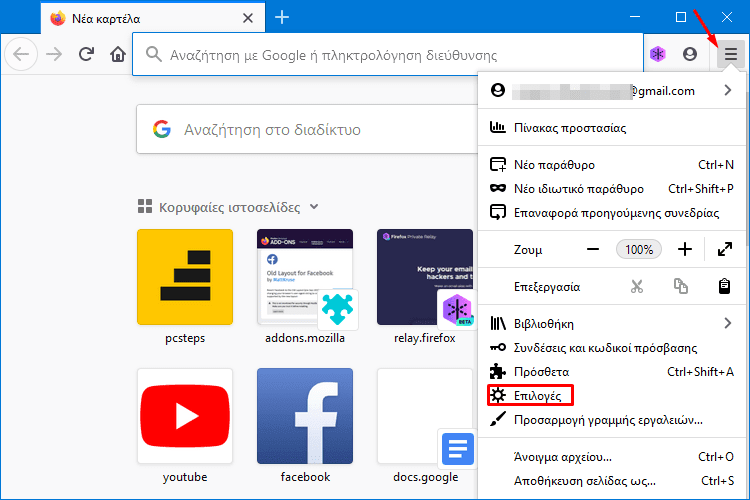750x500 pixels.
Task: Click the key icon for logins
Action: 497,347
